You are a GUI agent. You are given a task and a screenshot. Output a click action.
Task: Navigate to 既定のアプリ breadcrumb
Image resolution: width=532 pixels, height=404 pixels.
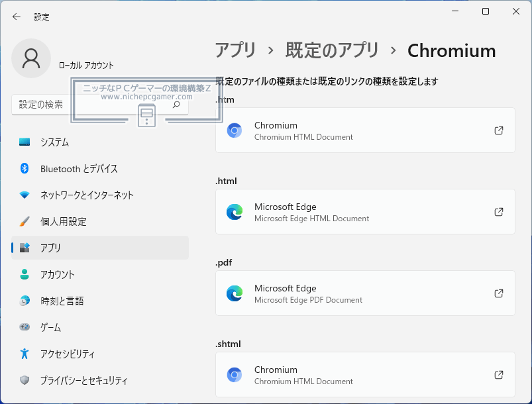pyautogui.click(x=332, y=50)
